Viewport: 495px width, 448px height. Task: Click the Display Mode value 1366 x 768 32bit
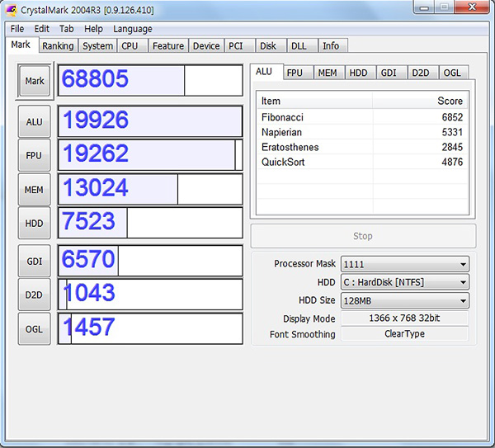pos(404,318)
